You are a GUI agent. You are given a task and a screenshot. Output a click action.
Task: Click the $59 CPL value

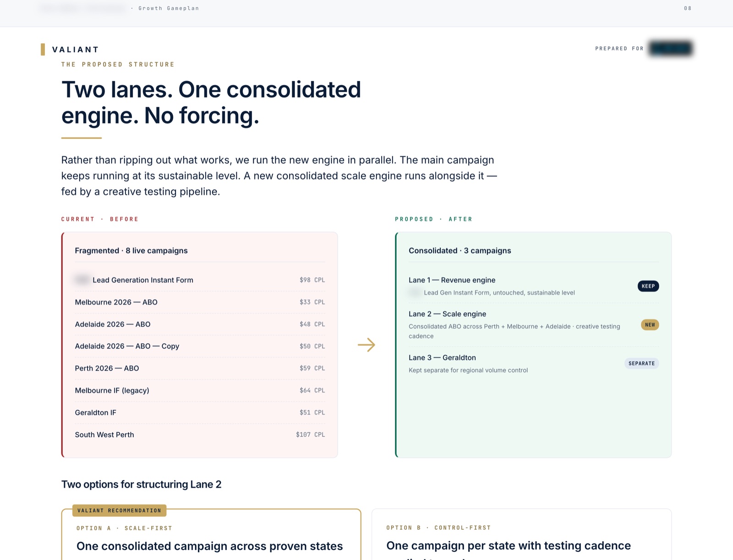312,368
